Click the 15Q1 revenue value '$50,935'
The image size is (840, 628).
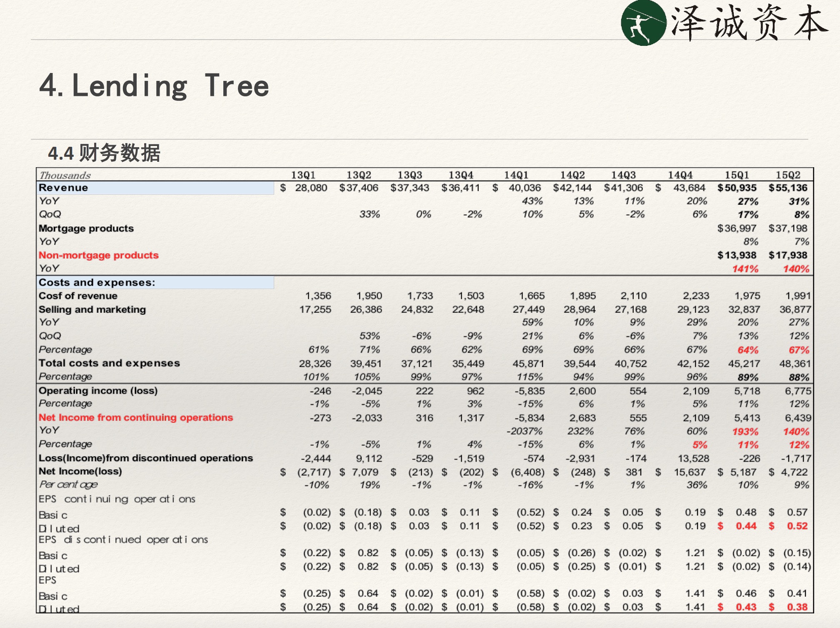tap(737, 188)
